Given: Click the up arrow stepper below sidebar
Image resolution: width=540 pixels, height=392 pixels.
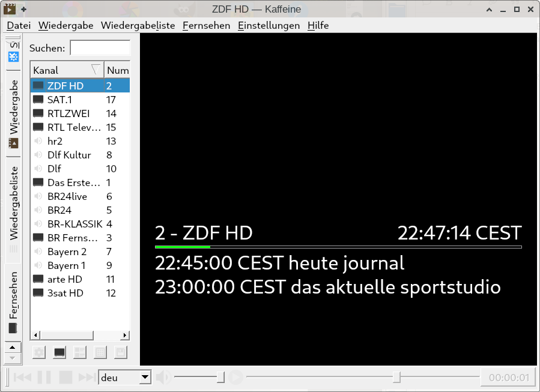Looking at the screenshot, I should (x=13, y=347).
